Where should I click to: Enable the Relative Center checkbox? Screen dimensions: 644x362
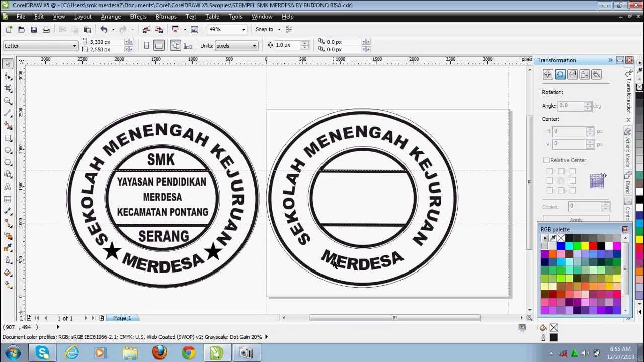click(x=546, y=160)
